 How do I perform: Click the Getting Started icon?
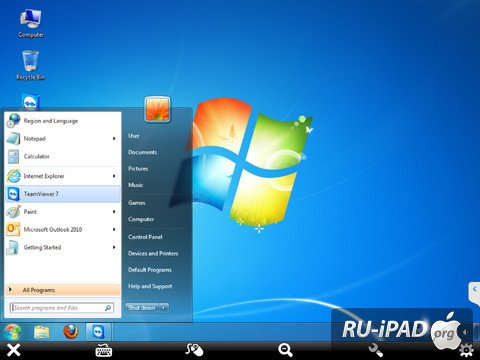pos(13,247)
